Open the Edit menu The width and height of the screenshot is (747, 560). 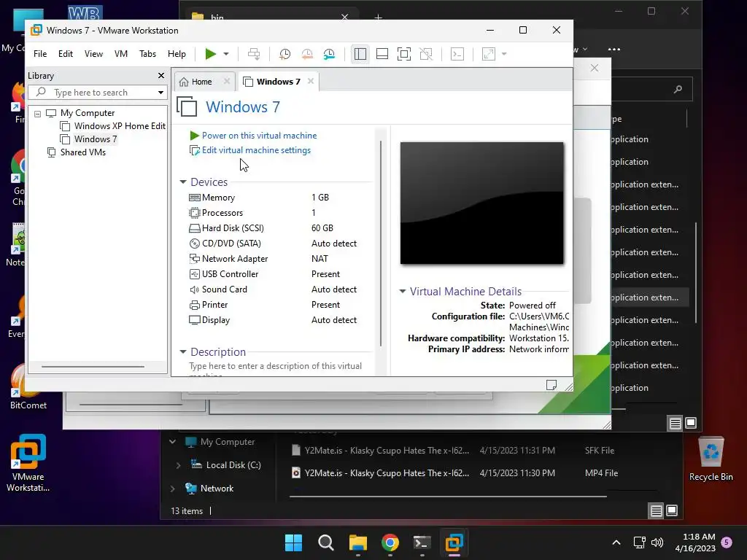click(x=65, y=54)
